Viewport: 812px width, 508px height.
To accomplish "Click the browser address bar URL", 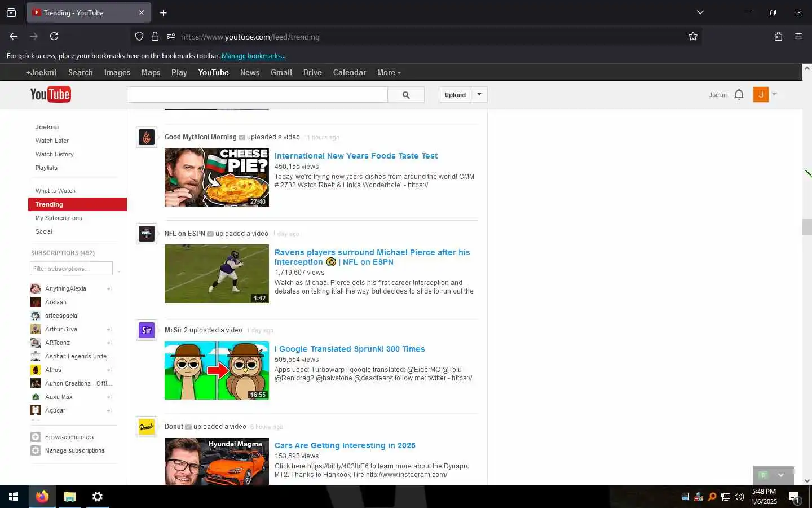I will tap(250, 37).
